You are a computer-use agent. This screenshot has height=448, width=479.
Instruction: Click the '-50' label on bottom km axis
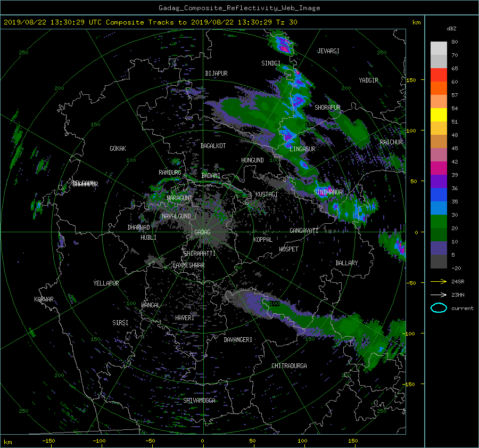click(x=150, y=441)
